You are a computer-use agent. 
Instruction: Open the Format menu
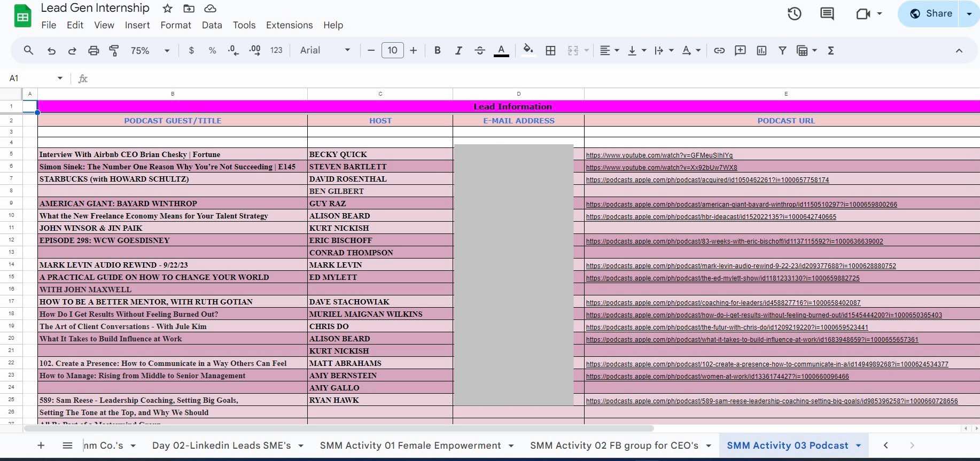pyautogui.click(x=176, y=25)
